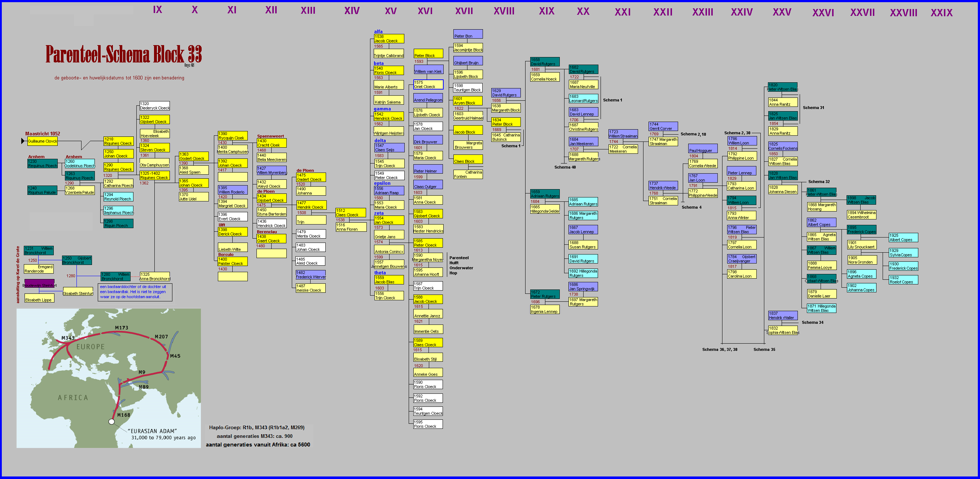Click the Parenteel-Schema Block 33 title
The height and width of the screenshot is (479, 980).
(x=124, y=54)
